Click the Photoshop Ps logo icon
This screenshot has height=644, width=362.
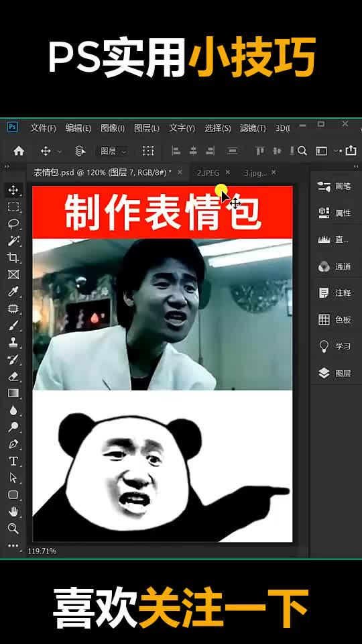click(x=13, y=127)
